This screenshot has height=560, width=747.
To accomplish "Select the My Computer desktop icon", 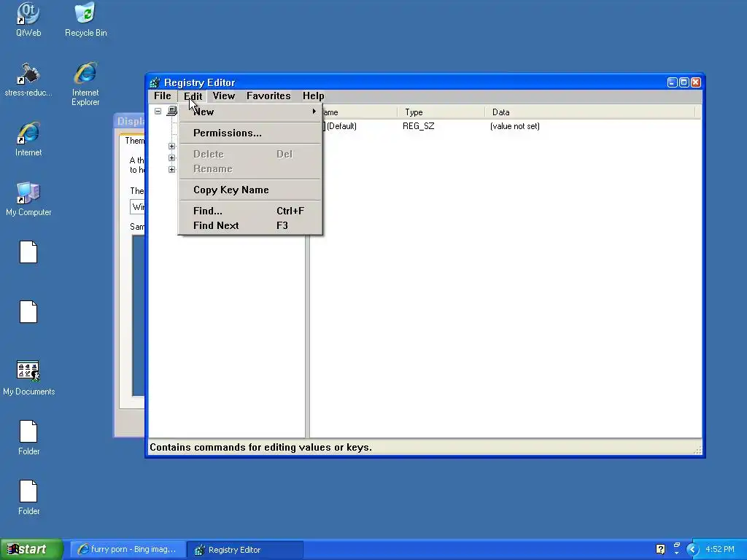I will pyautogui.click(x=28, y=198).
